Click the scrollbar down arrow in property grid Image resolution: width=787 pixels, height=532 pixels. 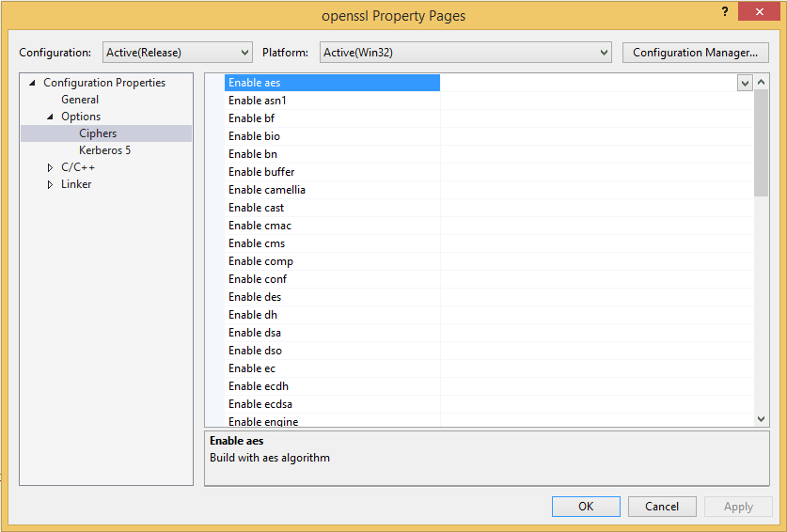[x=761, y=419]
